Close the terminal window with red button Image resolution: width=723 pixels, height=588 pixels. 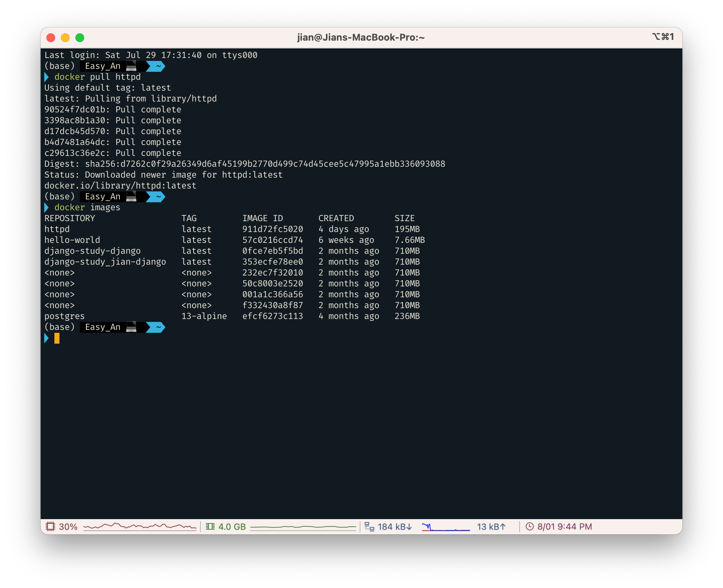tap(51, 38)
